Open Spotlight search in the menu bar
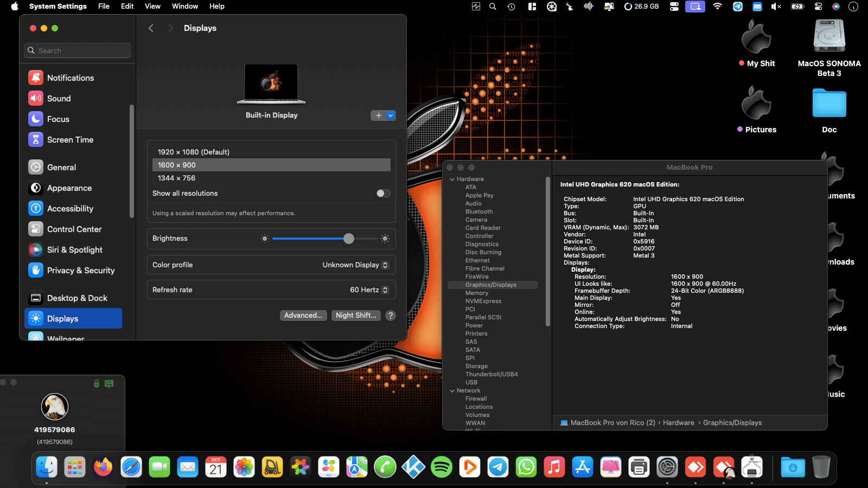This screenshot has width=868, height=488. (x=493, y=7)
